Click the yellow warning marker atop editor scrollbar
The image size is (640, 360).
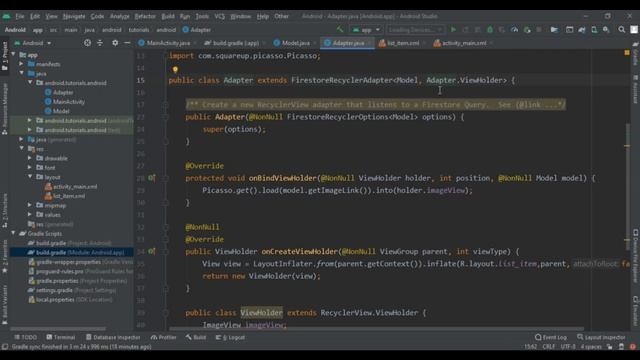[627, 53]
